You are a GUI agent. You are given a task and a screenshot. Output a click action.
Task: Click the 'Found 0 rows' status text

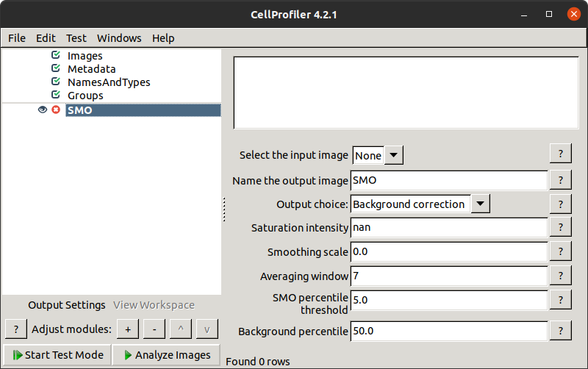point(258,362)
